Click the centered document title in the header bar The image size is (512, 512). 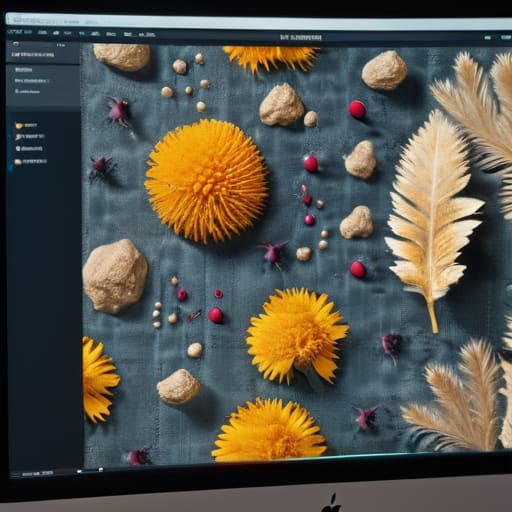301,37
